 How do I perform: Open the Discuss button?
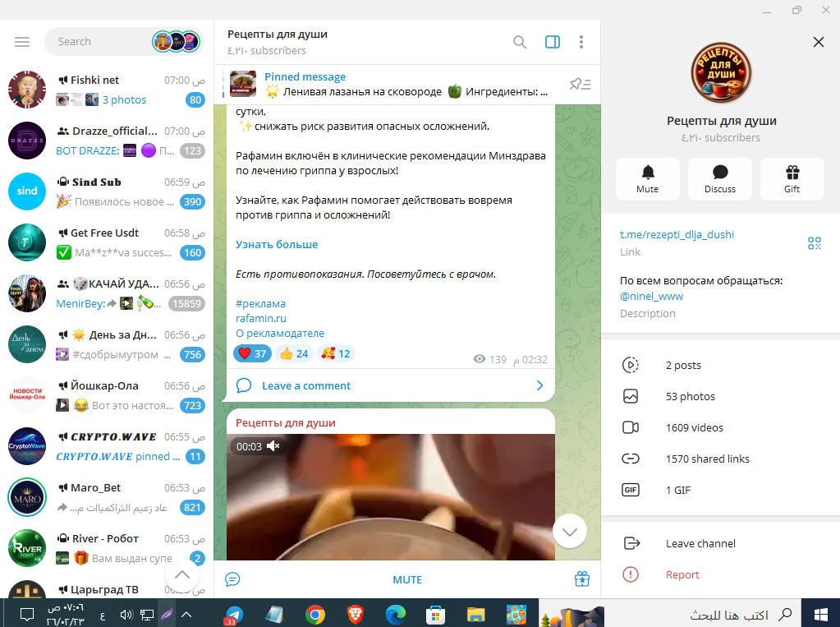click(720, 179)
